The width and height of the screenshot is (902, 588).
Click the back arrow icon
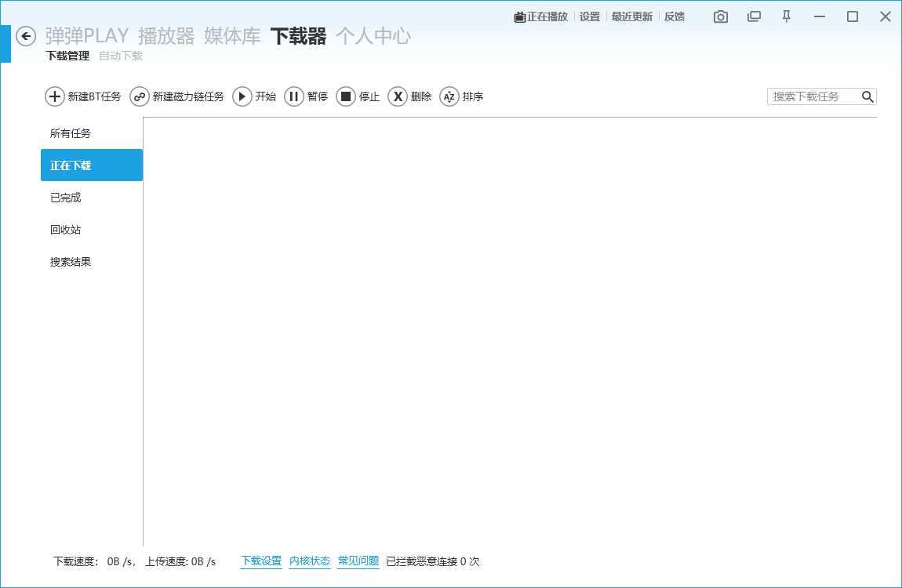click(26, 37)
